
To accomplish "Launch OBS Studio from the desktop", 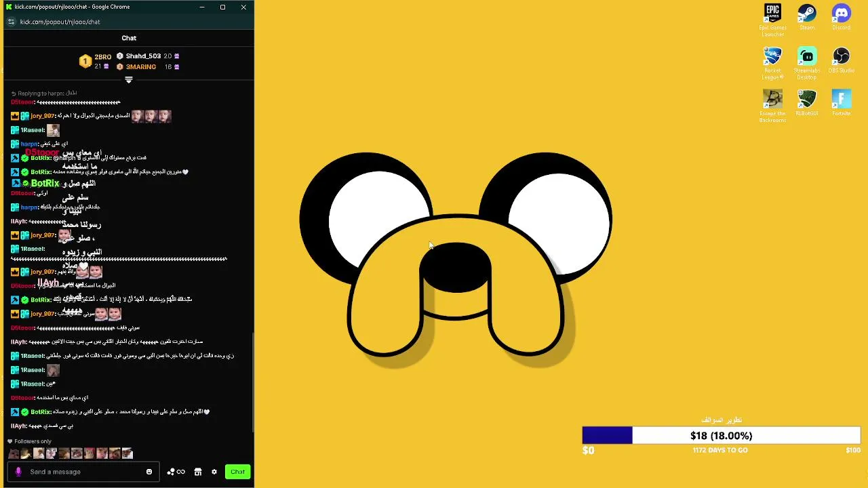I will click(x=841, y=60).
